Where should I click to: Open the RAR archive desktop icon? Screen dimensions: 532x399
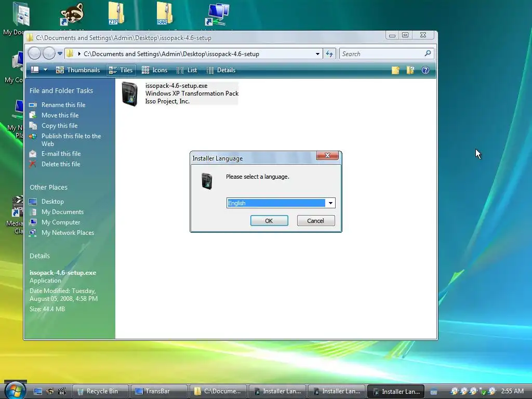point(164,14)
